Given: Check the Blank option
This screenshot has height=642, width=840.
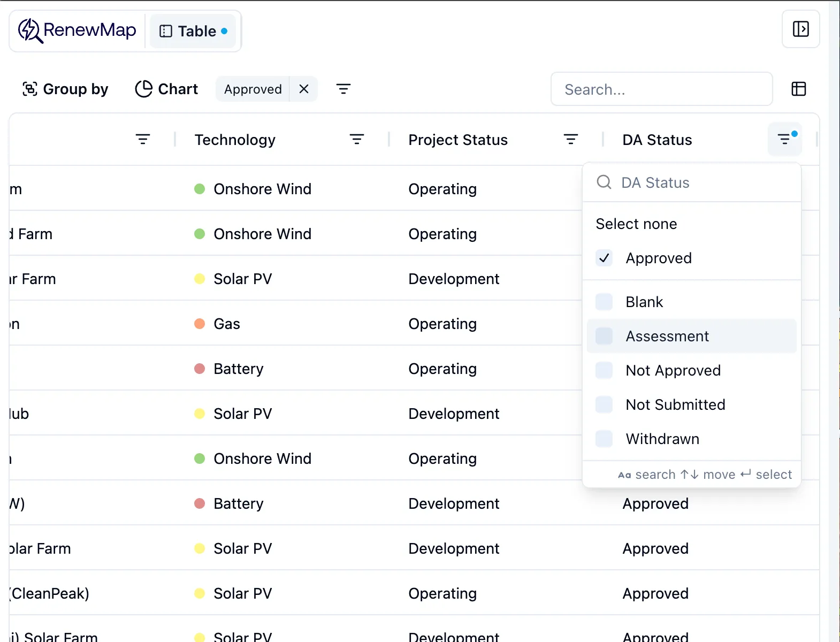Looking at the screenshot, I should click(604, 302).
